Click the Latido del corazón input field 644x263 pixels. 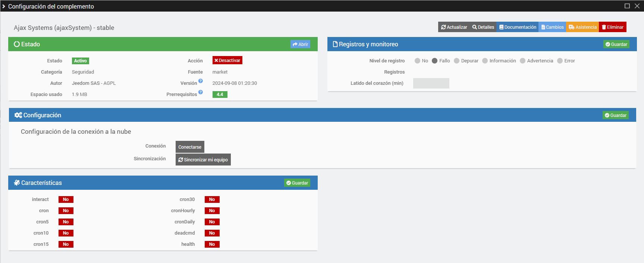click(x=431, y=83)
